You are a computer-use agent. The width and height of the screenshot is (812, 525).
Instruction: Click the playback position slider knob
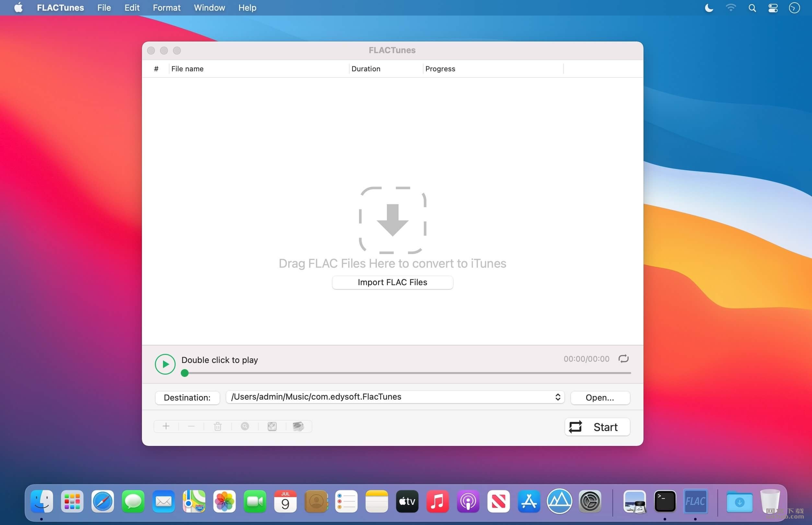tap(185, 373)
